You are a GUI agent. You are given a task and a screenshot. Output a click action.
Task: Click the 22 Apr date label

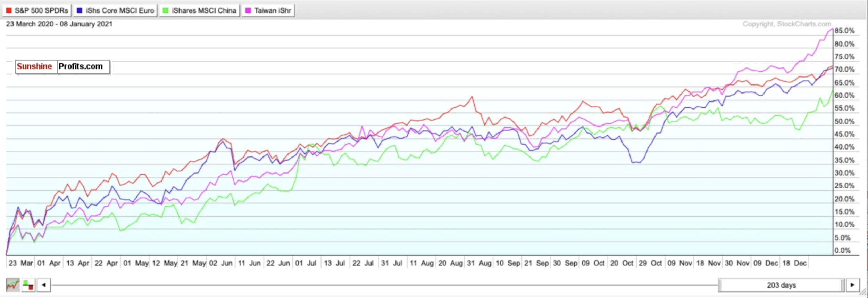(x=106, y=263)
